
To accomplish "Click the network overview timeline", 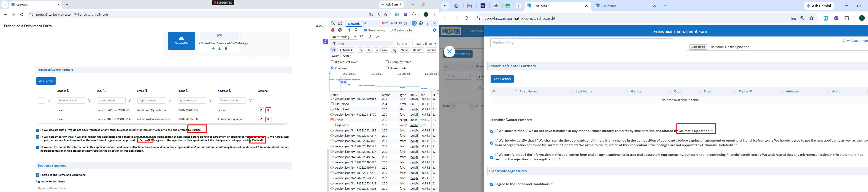I will [384, 81].
